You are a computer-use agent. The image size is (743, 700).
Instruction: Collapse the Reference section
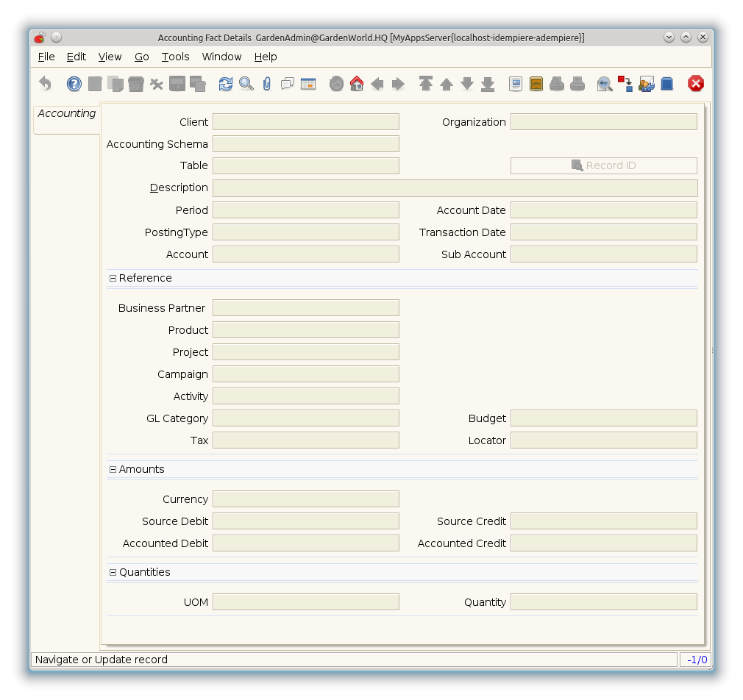[113, 278]
